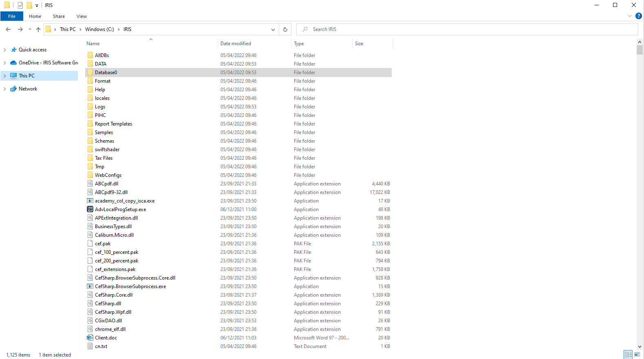
Task: Select the CefSharp.Wpf.dll file name
Action: click(113, 312)
